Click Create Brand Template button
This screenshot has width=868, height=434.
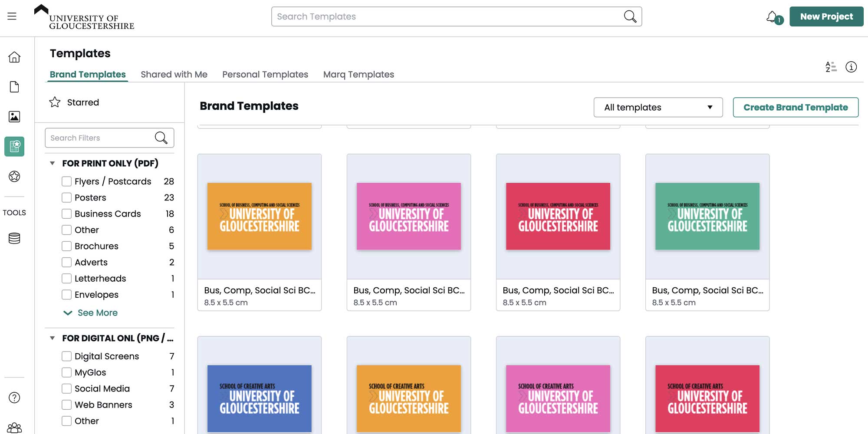tap(796, 107)
